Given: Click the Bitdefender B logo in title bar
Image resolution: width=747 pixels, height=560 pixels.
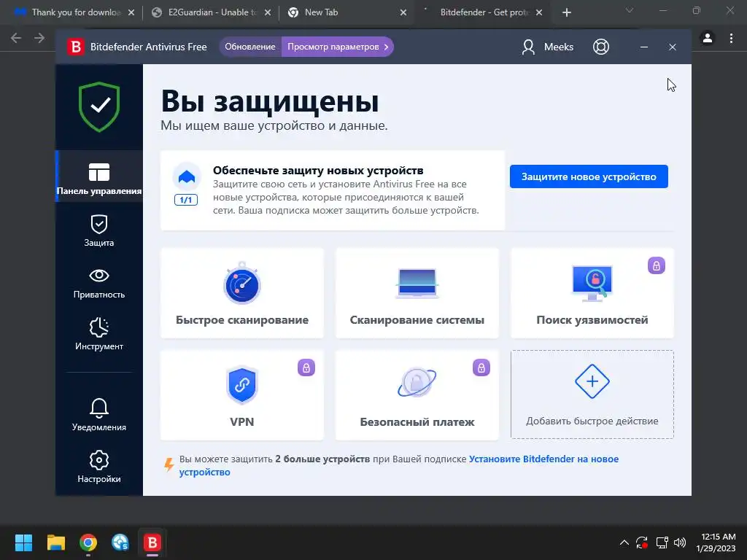Looking at the screenshot, I should click(x=75, y=47).
